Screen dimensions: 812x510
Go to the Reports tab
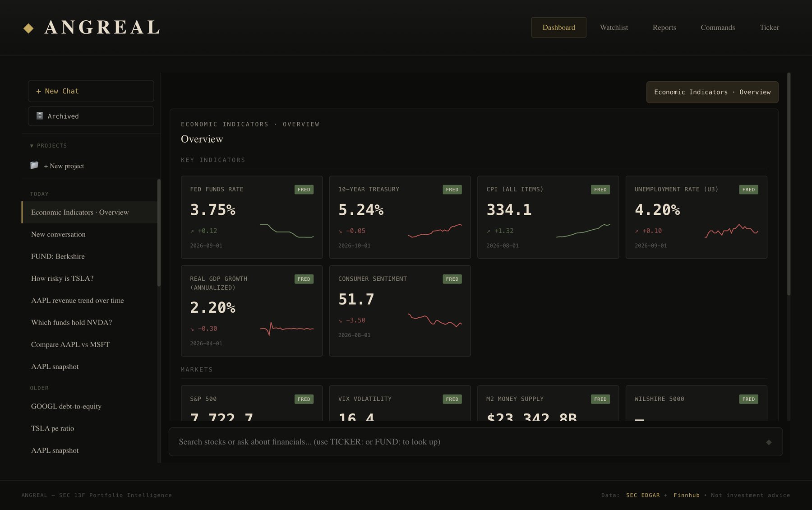click(x=664, y=28)
